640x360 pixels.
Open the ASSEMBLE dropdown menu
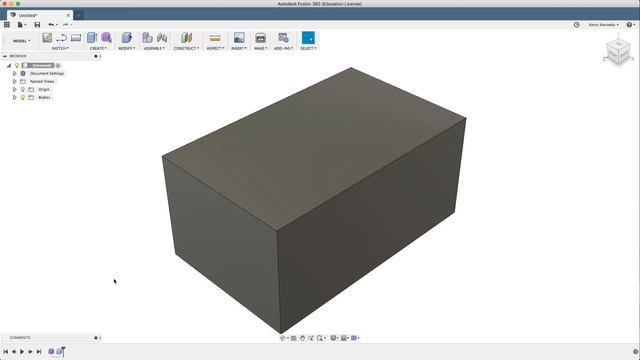(154, 48)
